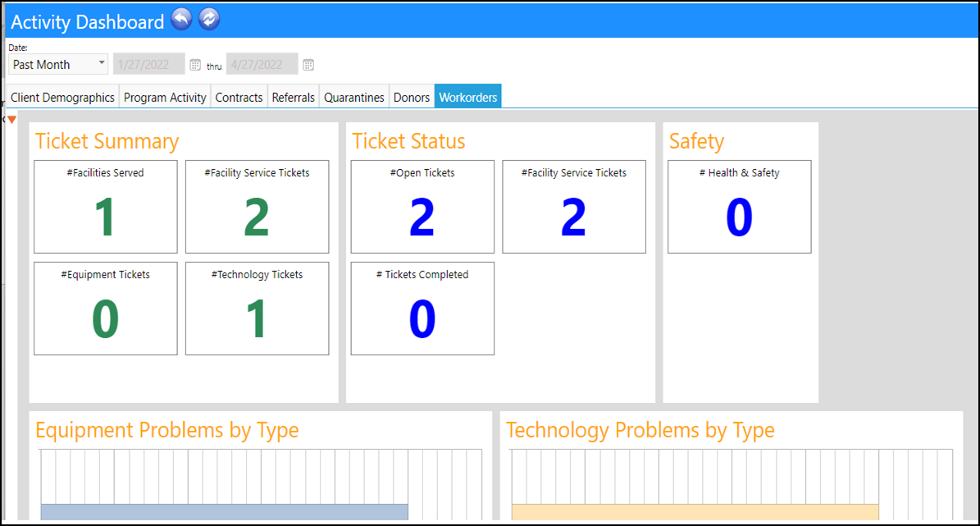Click the Ticket Summary heading
The width and height of the screenshot is (980, 526).
coord(107,141)
